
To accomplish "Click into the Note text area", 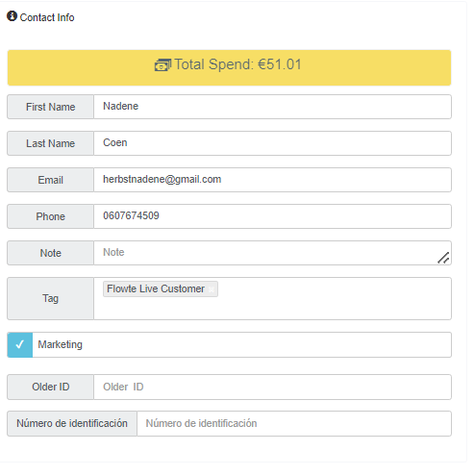I will click(272, 253).
